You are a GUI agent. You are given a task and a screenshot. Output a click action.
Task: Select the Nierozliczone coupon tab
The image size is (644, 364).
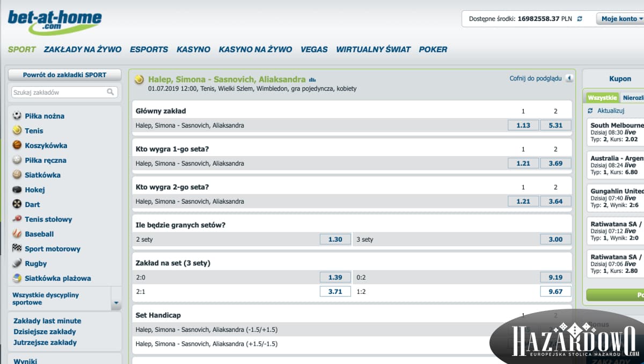[x=633, y=98]
